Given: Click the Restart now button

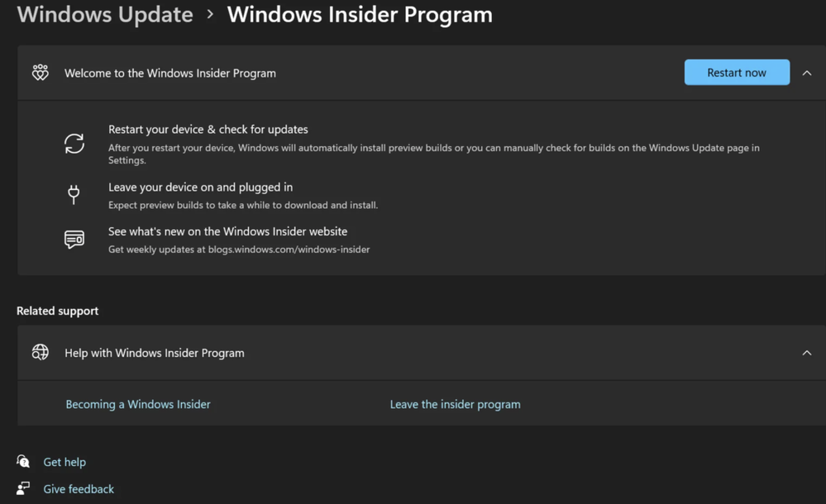Looking at the screenshot, I should point(737,73).
